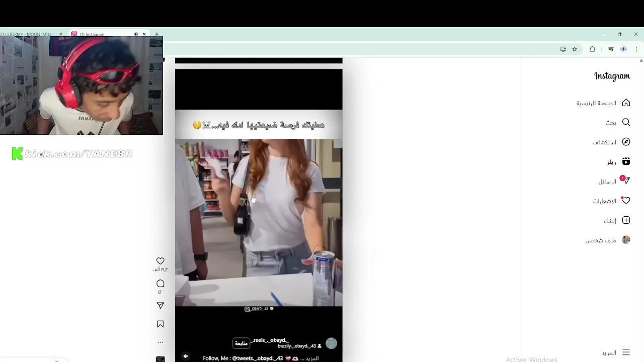Click the reel video to pause it
Screen dimensions: 644x362
click(259, 215)
